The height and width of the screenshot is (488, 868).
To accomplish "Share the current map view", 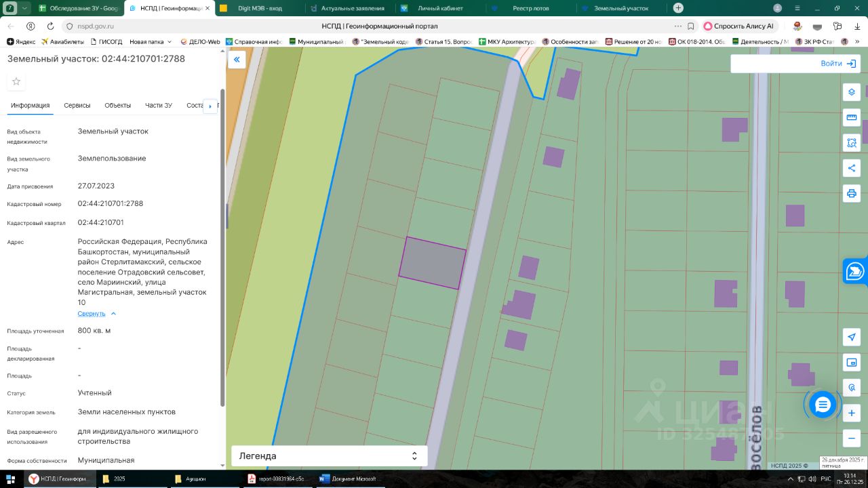I will [x=852, y=168].
